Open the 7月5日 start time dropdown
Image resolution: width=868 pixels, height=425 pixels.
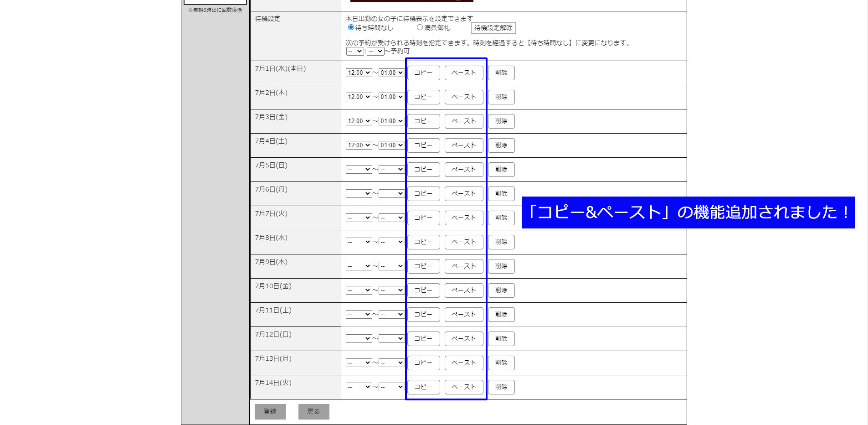pyautogui.click(x=359, y=170)
